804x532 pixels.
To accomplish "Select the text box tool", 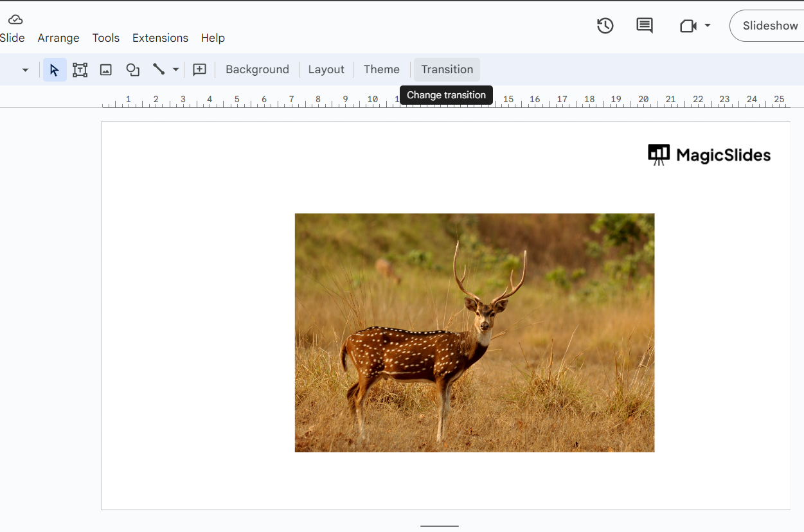I will (x=80, y=69).
